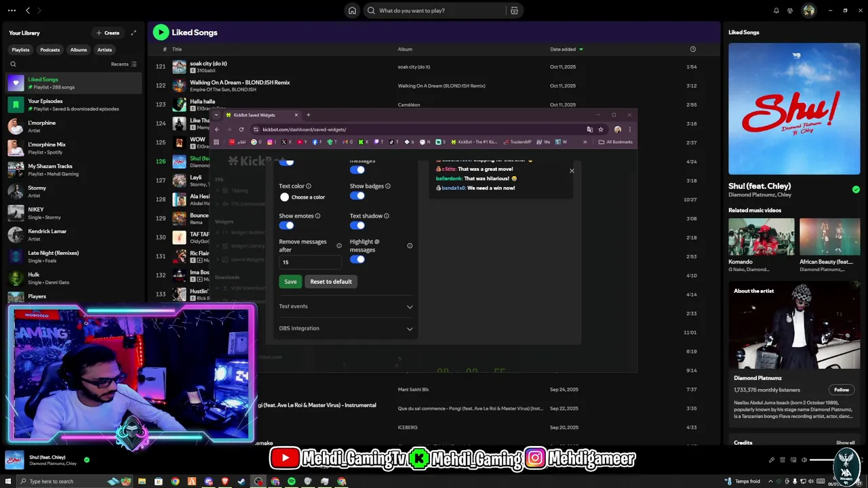Click the Spotify Home icon
Image resolution: width=868 pixels, height=488 pixels.
coord(352,10)
